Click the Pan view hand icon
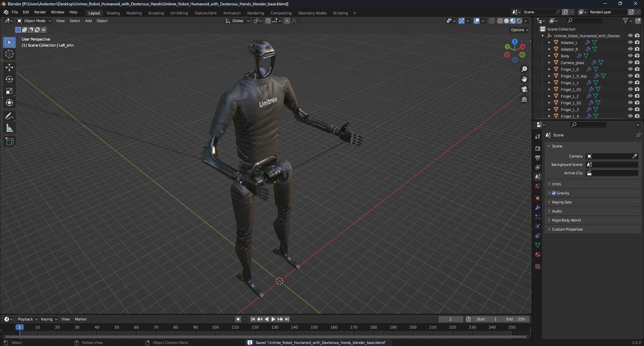Viewport: 644px width, 346px height. [524, 79]
